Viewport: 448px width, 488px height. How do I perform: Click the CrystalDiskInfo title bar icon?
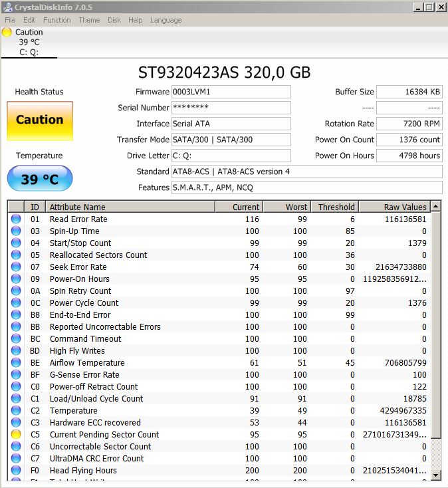pyautogui.click(x=7, y=7)
